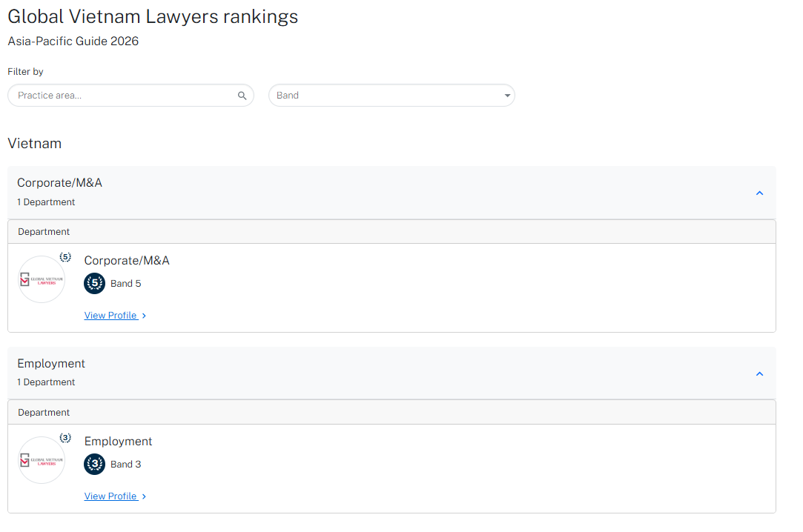Click the Band 5 laurel badge icon
The image size is (803, 532).
point(95,284)
